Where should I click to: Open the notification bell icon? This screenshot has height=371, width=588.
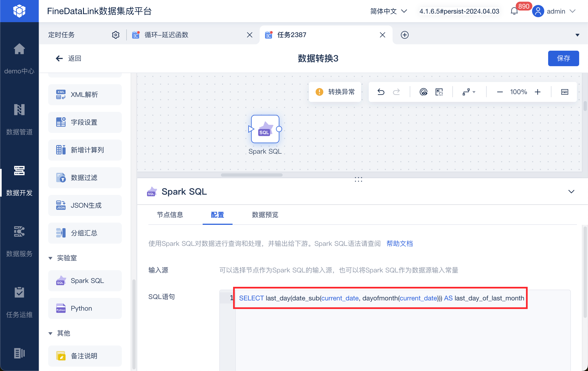coord(514,11)
